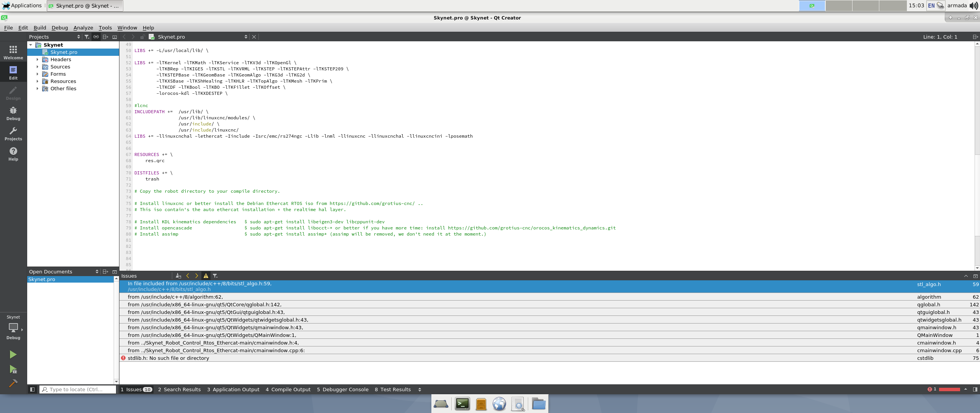Select Issues tab with 10 badge
Screen dimensions: 980x413
pos(136,389)
